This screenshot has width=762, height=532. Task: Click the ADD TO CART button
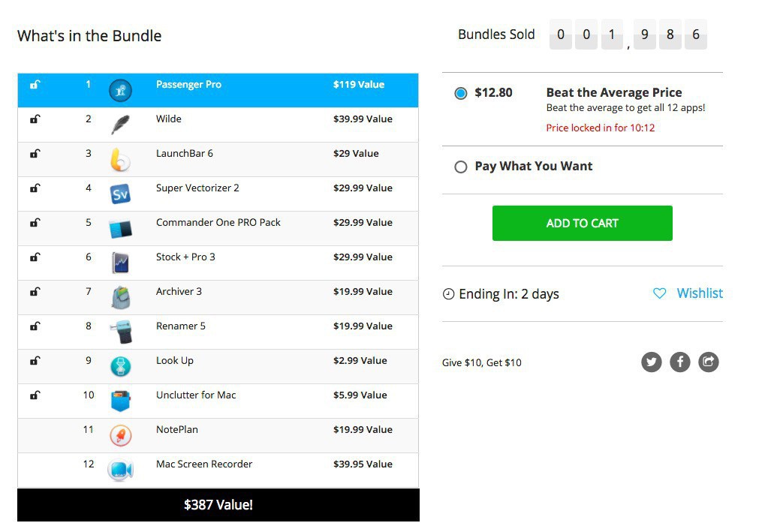(582, 223)
